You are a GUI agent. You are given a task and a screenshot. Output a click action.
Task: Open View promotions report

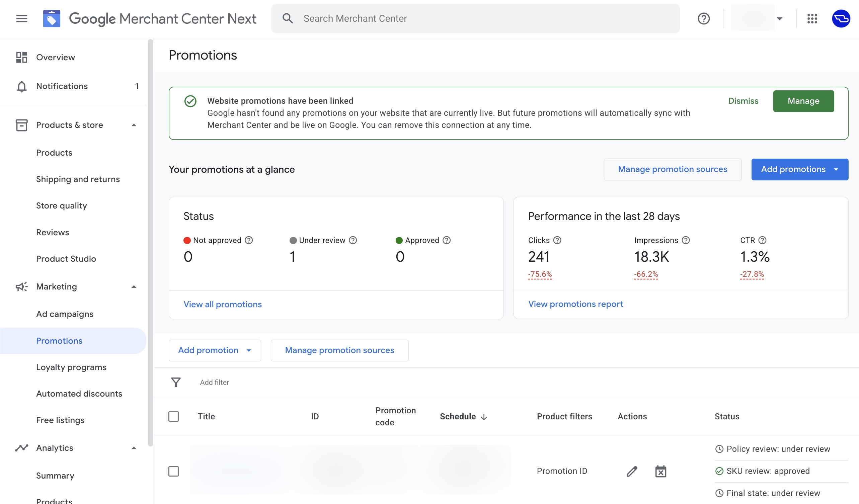575,304
